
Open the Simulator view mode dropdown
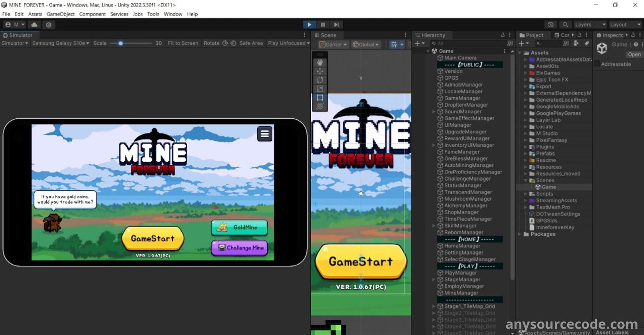point(15,43)
